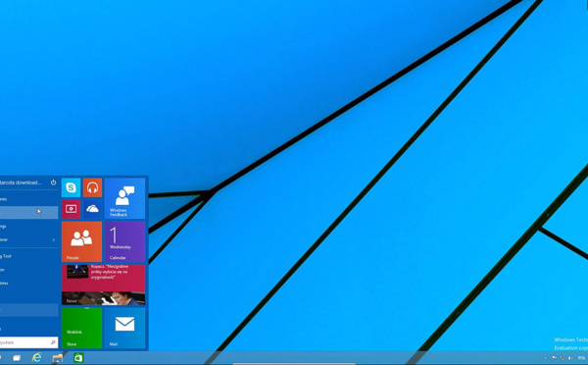Viewport: 588px width, 365px height.
Task: Open the Mail tile
Action: click(x=124, y=328)
